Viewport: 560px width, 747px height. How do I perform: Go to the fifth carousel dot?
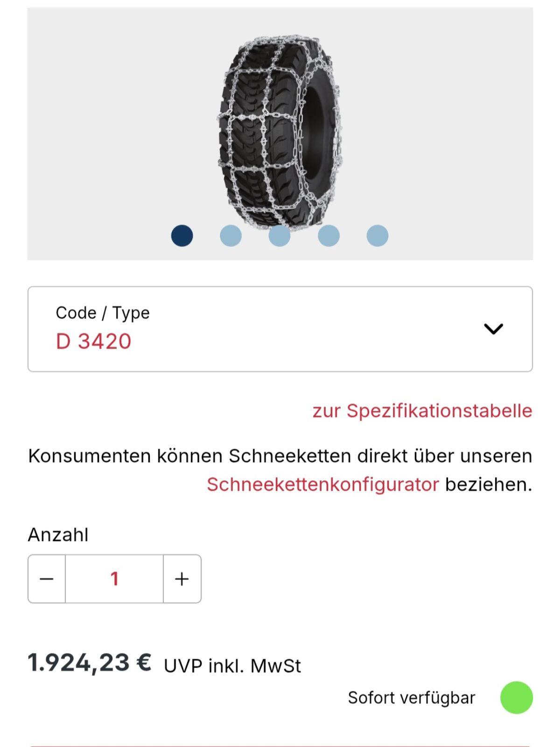[378, 235]
